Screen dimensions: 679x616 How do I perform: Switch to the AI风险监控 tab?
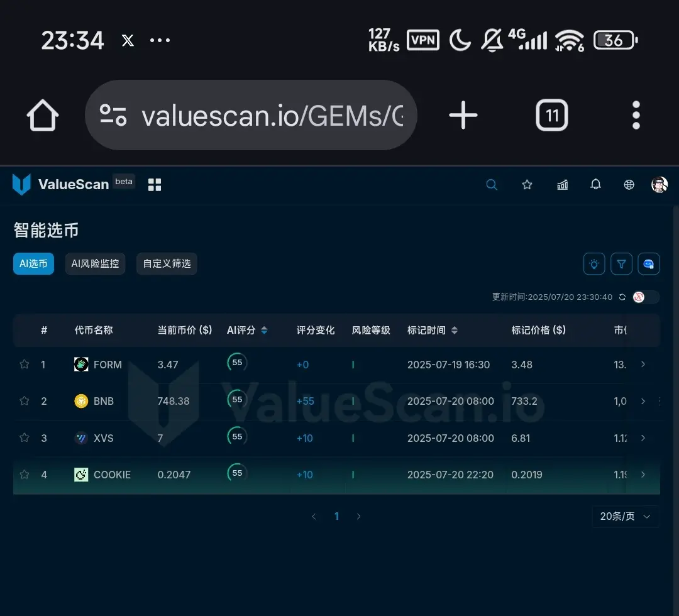[x=96, y=263]
